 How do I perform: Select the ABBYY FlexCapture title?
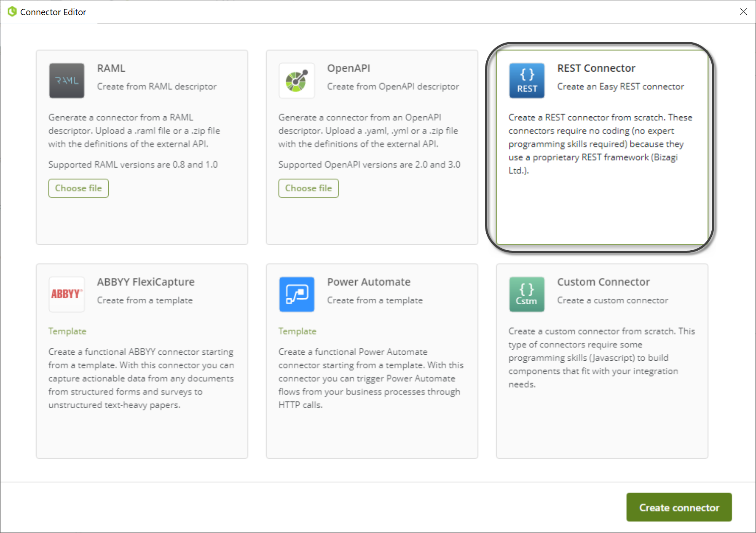click(x=146, y=282)
